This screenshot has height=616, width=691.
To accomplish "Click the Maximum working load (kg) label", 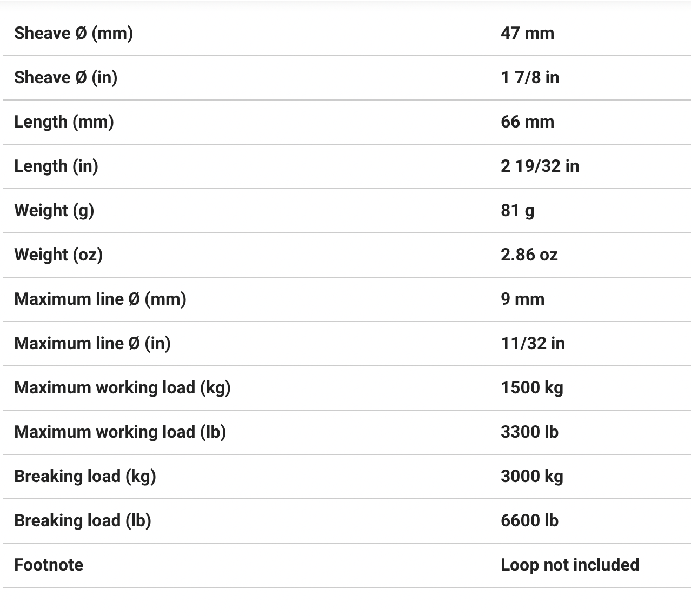I will (x=122, y=387).
